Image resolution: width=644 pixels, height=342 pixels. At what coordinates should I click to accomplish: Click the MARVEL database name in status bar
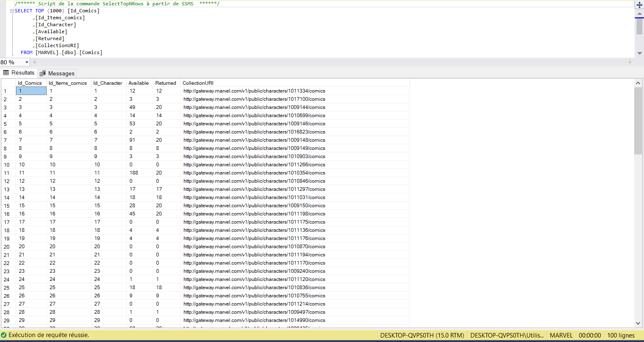pyautogui.click(x=561, y=335)
